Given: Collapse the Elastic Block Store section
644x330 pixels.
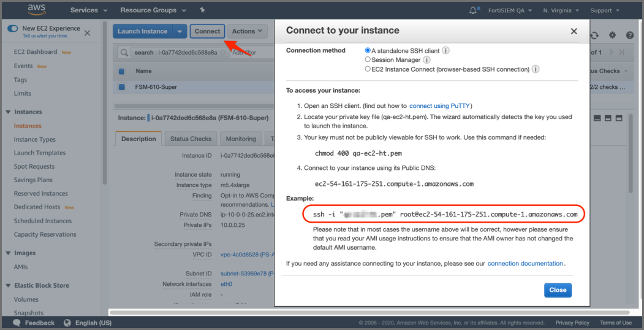Looking at the screenshot, I should click(x=8, y=286).
